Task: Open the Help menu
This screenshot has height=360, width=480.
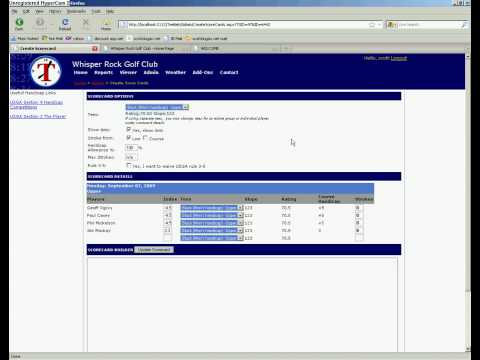Action: (110, 11)
